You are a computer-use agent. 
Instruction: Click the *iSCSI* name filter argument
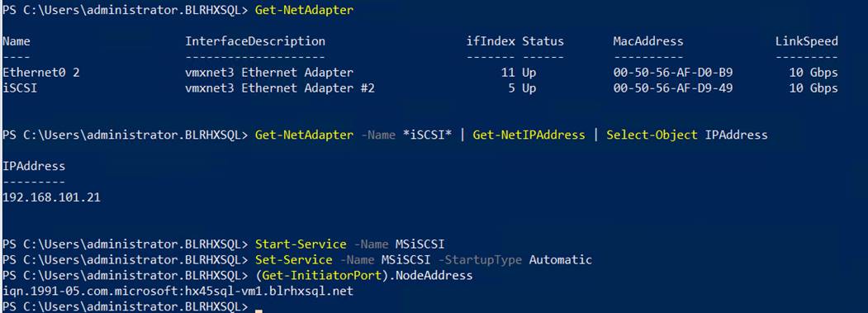[x=427, y=135]
